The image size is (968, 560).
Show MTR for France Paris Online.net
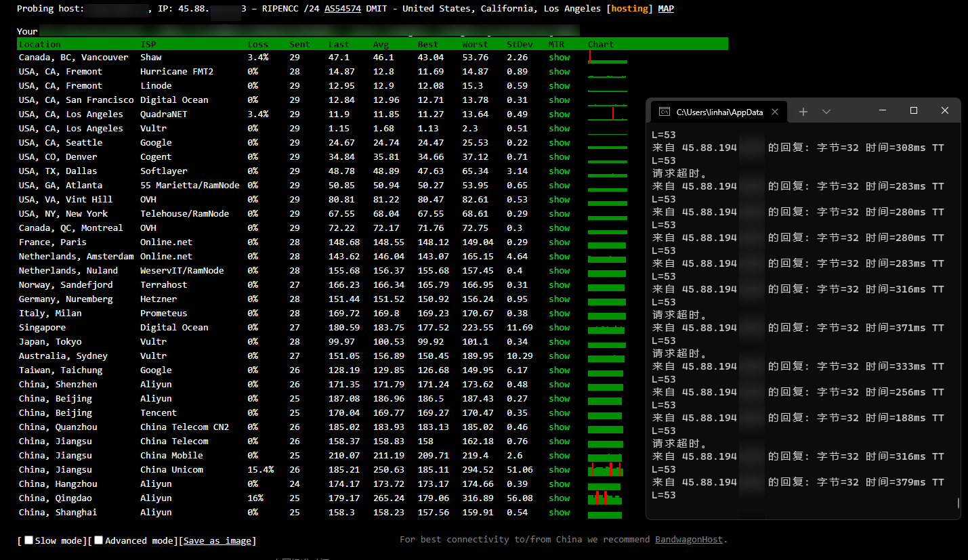560,242
